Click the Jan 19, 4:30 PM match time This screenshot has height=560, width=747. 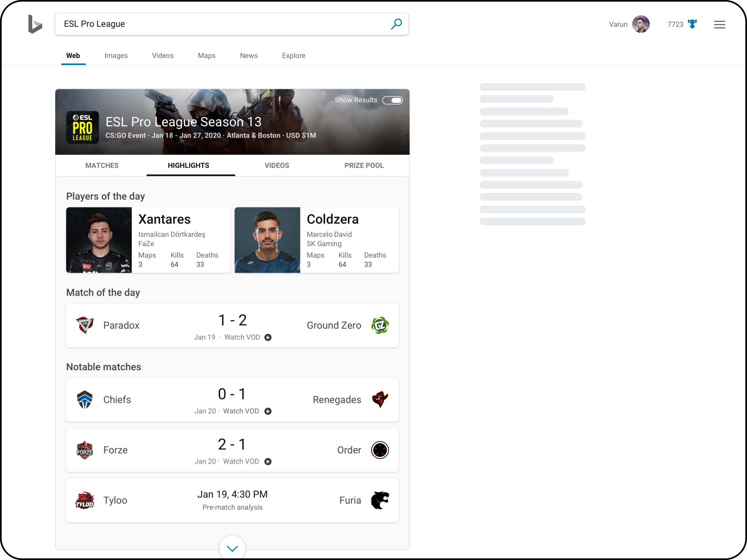tap(232, 494)
